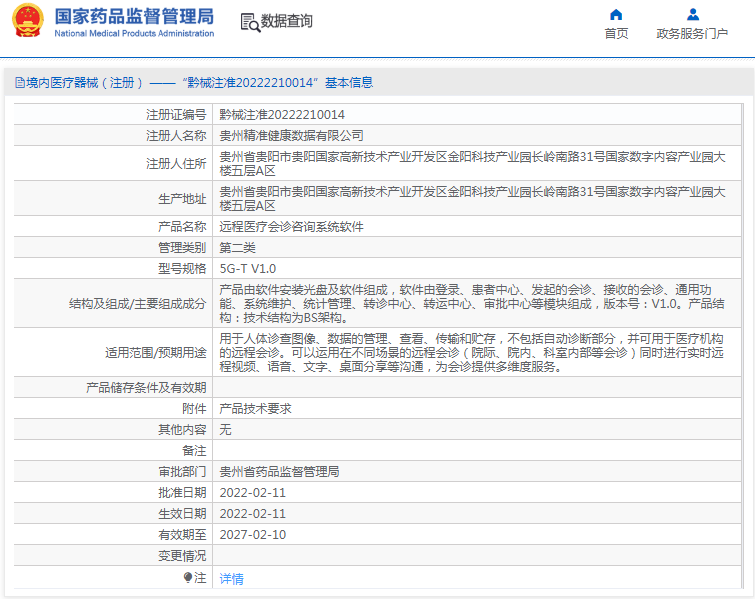Click the 结构及组成 description text
This screenshot has width=755, height=599.
pyautogui.click(x=472, y=303)
